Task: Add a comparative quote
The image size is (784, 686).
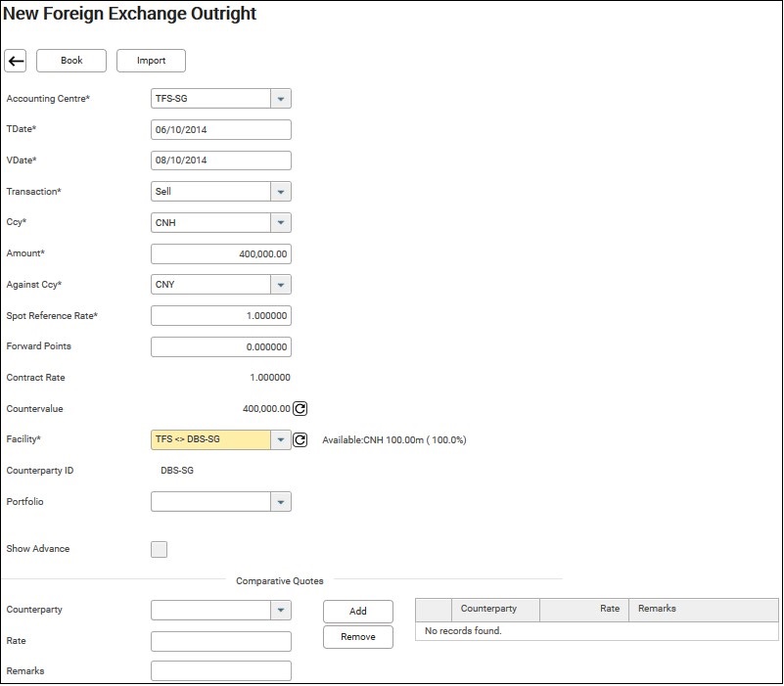Action: click(x=358, y=611)
